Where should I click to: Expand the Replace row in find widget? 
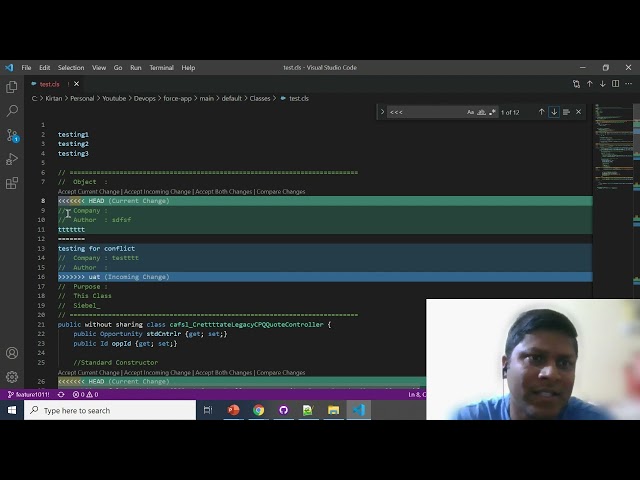[382, 112]
